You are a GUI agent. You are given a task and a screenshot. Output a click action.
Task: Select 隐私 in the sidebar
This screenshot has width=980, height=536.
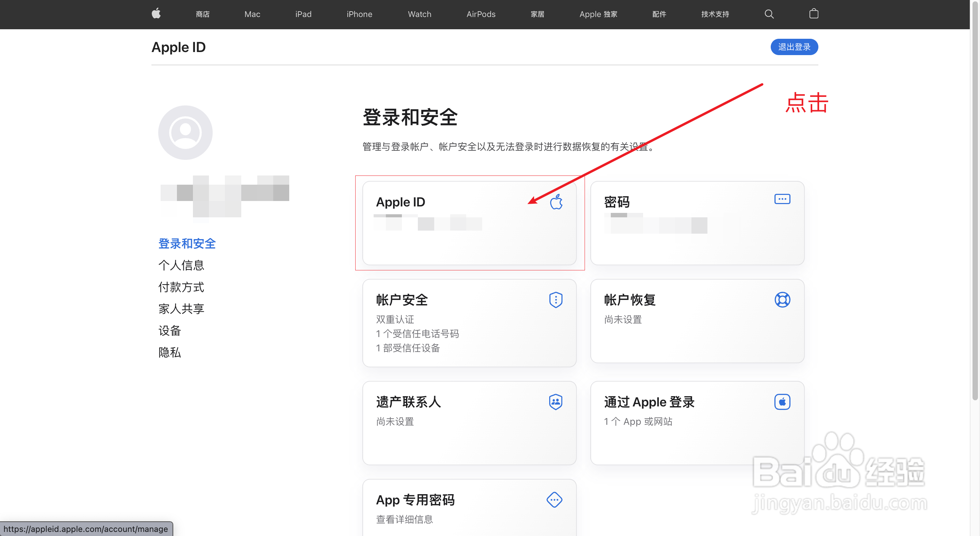[x=170, y=352]
